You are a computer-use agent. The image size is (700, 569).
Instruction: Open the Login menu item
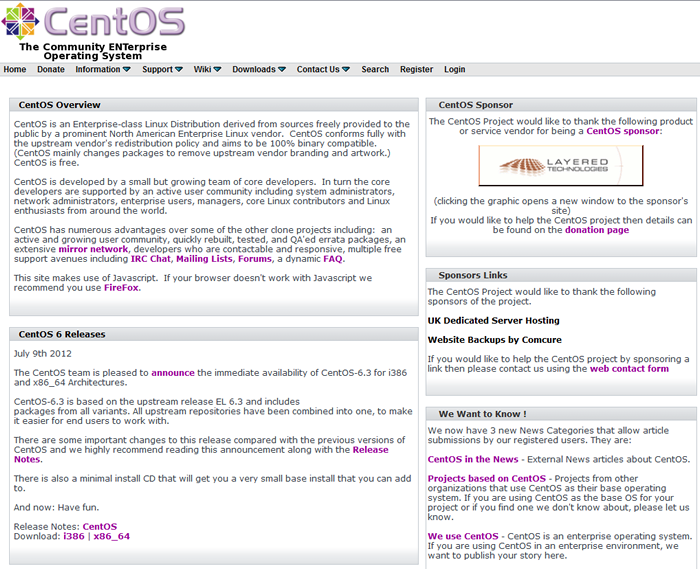454,69
